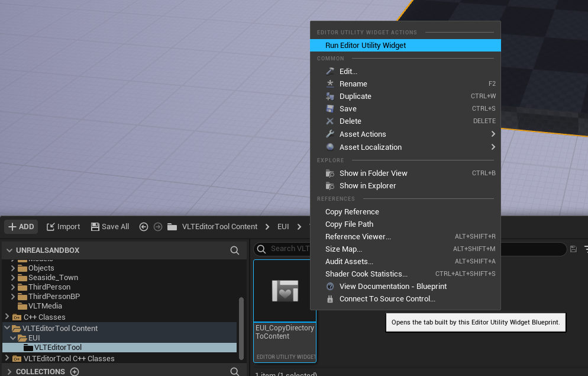Click the Delete X icon in the context menu
Image resolution: width=588 pixels, height=376 pixels.
tap(330, 121)
